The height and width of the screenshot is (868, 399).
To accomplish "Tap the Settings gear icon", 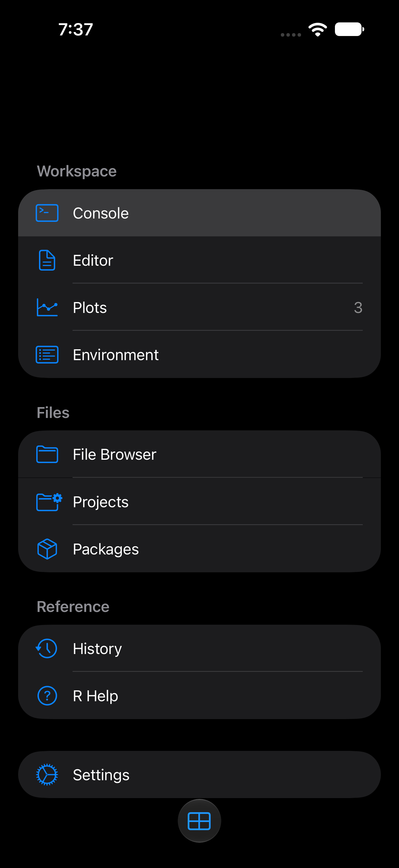I will click(x=47, y=775).
